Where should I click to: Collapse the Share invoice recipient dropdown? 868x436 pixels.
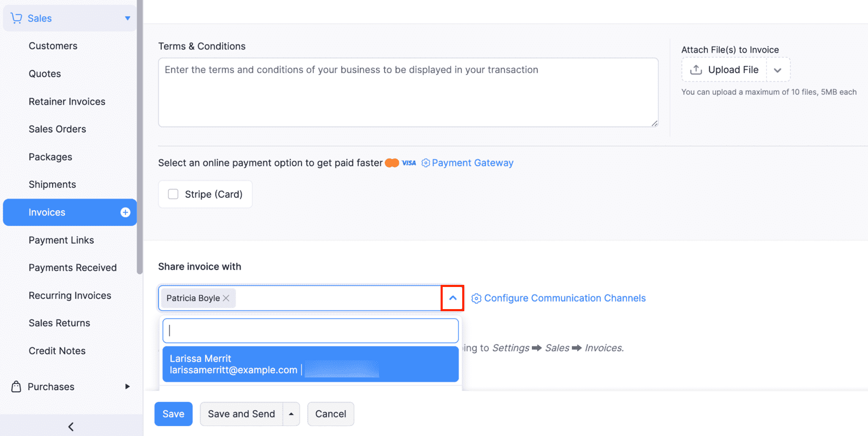coord(452,298)
